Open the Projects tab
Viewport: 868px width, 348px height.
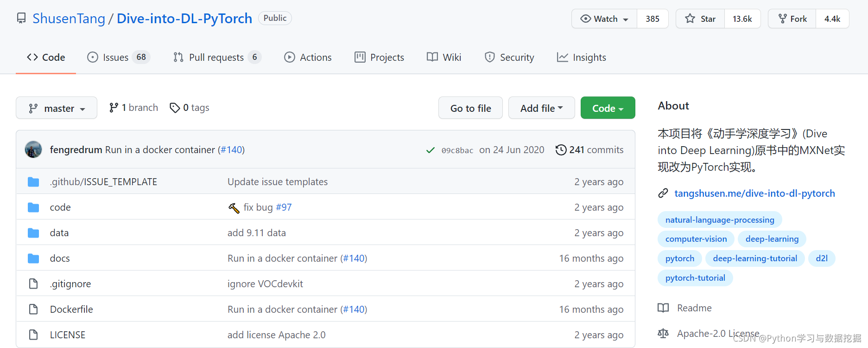click(379, 57)
